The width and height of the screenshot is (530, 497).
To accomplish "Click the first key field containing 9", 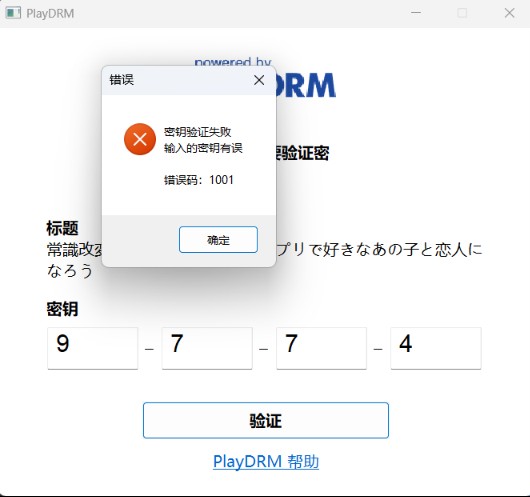I will pyautogui.click(x=93, y=348).
